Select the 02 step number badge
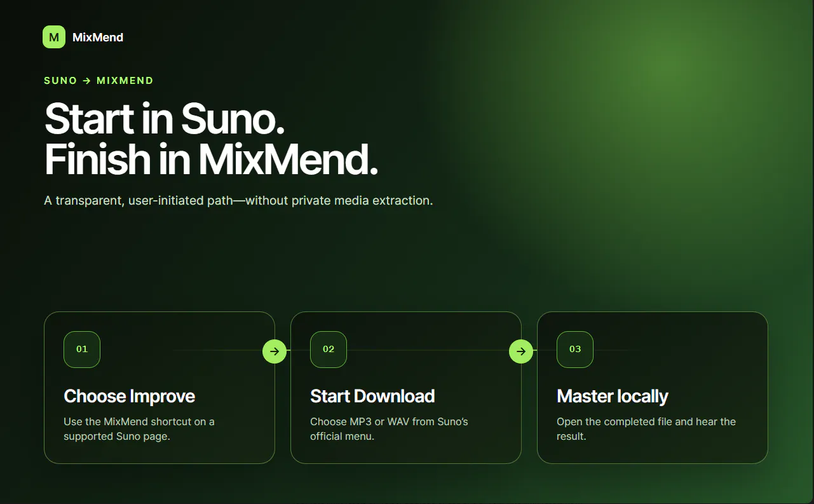 pos(329,350)
